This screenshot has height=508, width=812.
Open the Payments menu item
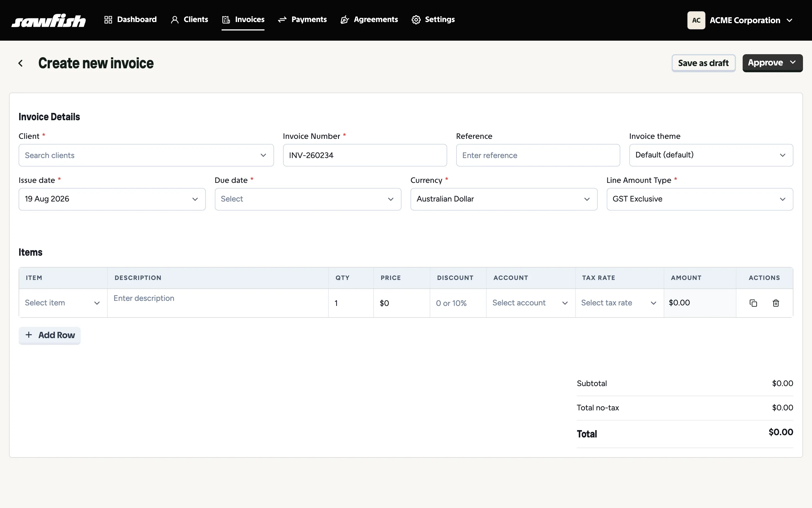(302, 20)
